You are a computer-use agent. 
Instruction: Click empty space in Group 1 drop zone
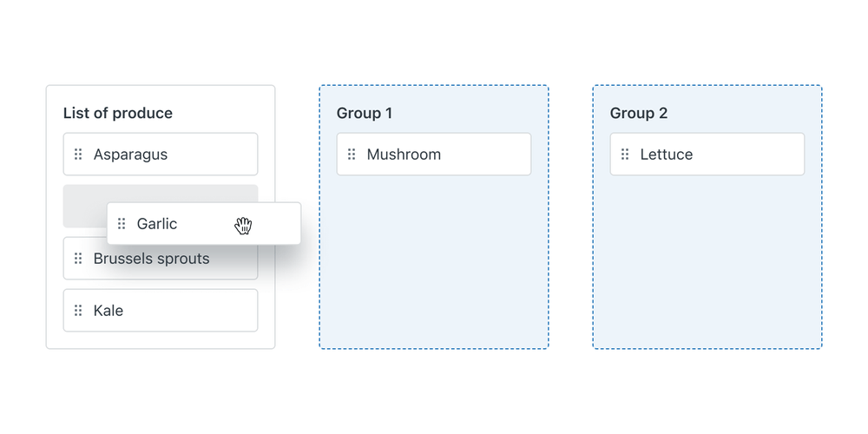click(x=434, y=260)
